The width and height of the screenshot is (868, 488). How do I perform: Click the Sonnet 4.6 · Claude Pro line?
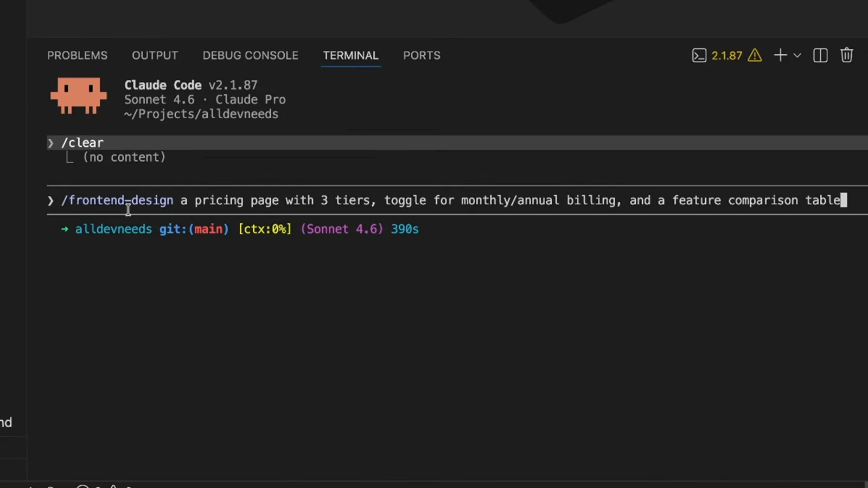pyautogui.click(x=205, y=100)
